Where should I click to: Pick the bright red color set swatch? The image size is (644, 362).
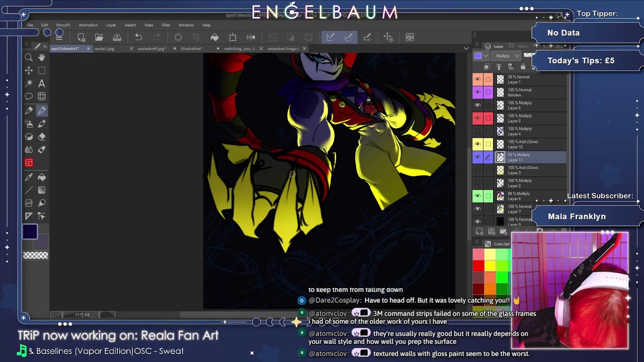tap(478, 266)
